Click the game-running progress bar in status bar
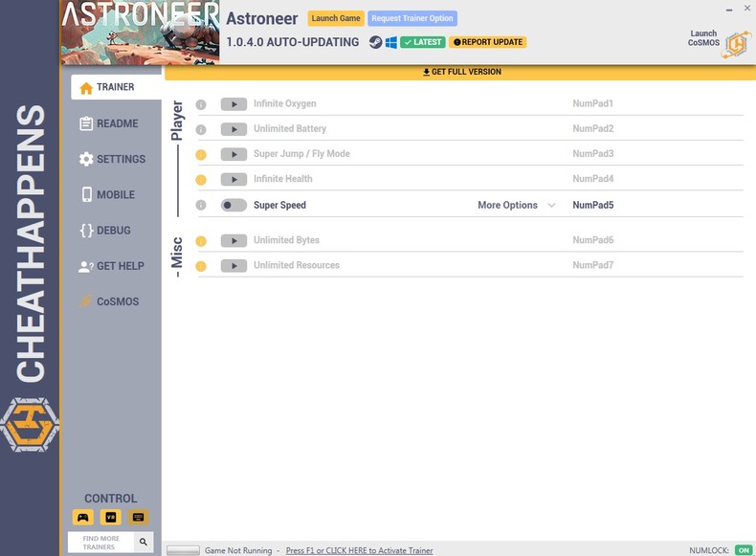The width and height of the screenshot is (756, 556). (183, 550)
